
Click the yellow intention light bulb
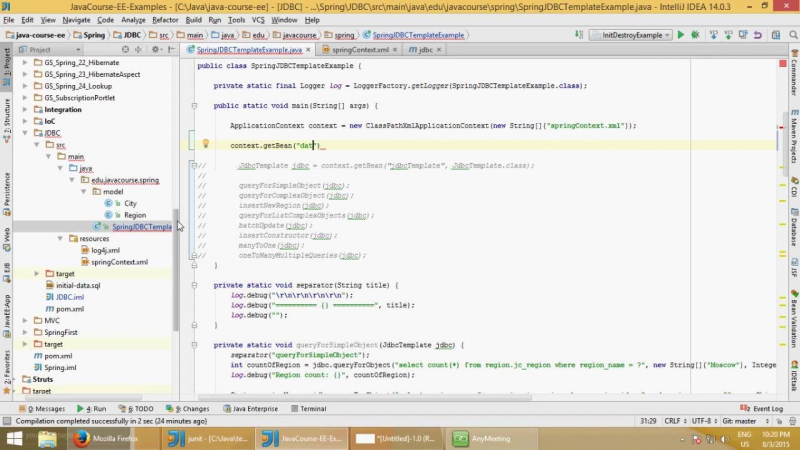coord(206,145)
